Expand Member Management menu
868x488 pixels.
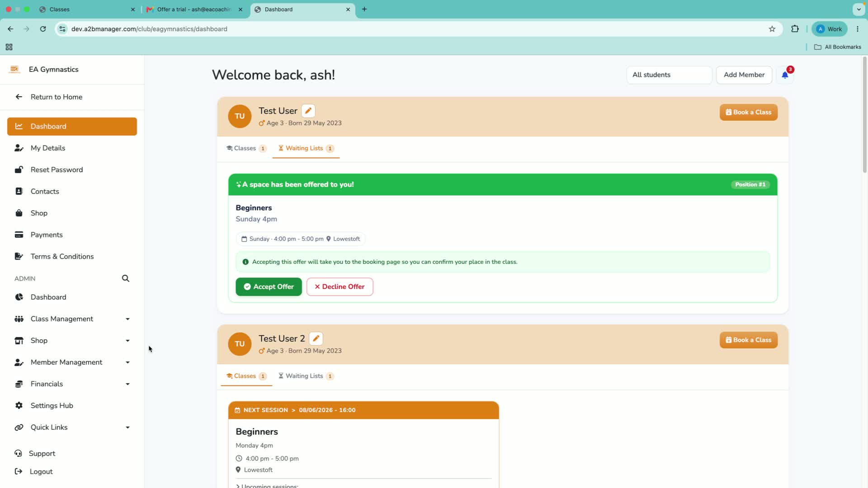pos(72,362)
